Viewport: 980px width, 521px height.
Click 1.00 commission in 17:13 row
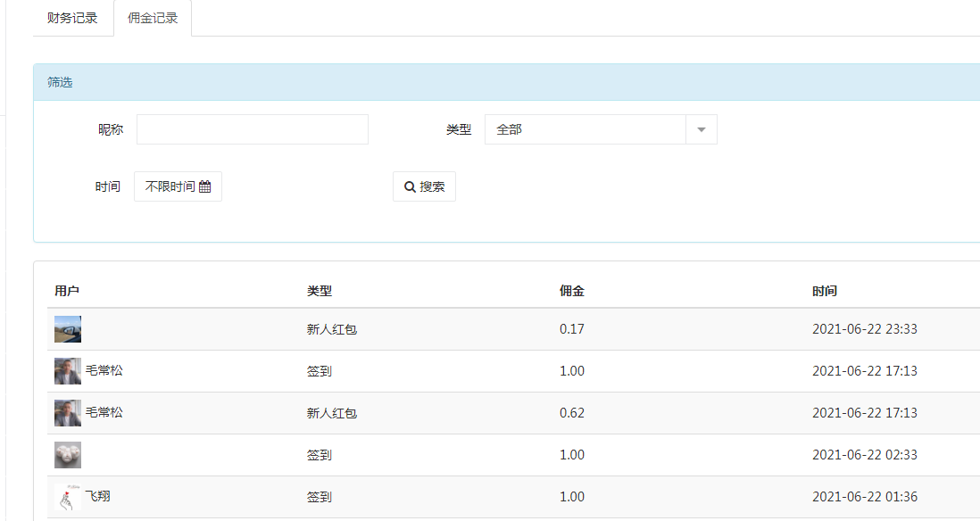(x=572, y=371)
